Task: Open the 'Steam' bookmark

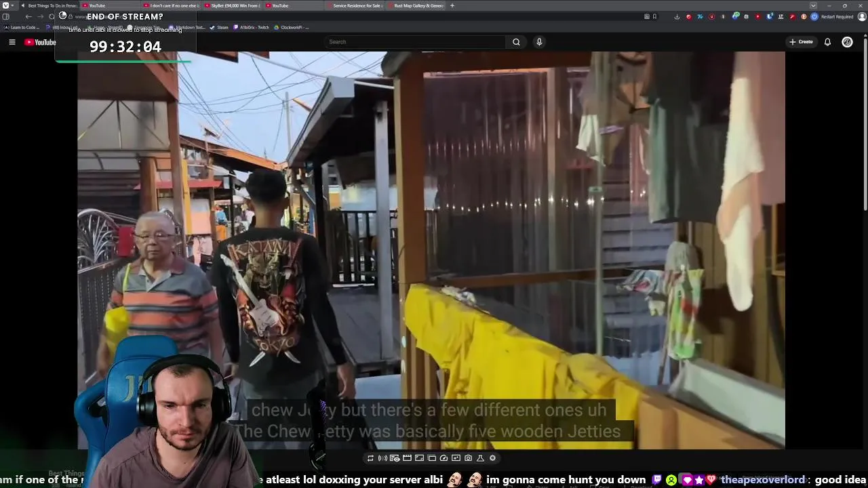Action: pyautogui.click(x=219, y=28)
